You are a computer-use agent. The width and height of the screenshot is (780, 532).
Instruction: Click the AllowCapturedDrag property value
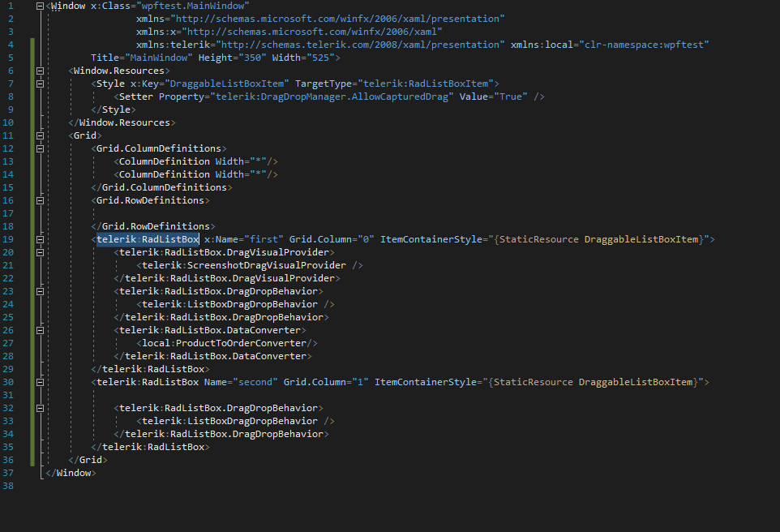coord(332,97)
